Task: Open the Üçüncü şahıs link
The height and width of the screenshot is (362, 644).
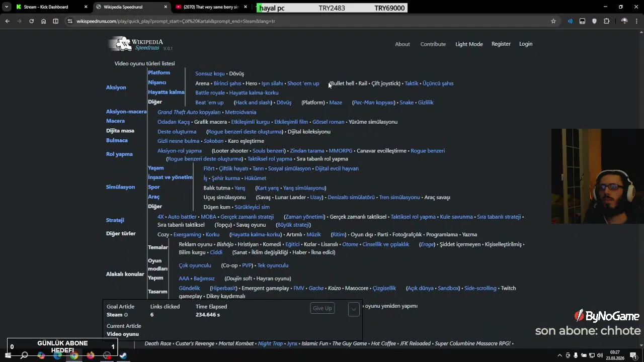Action: 438,83
